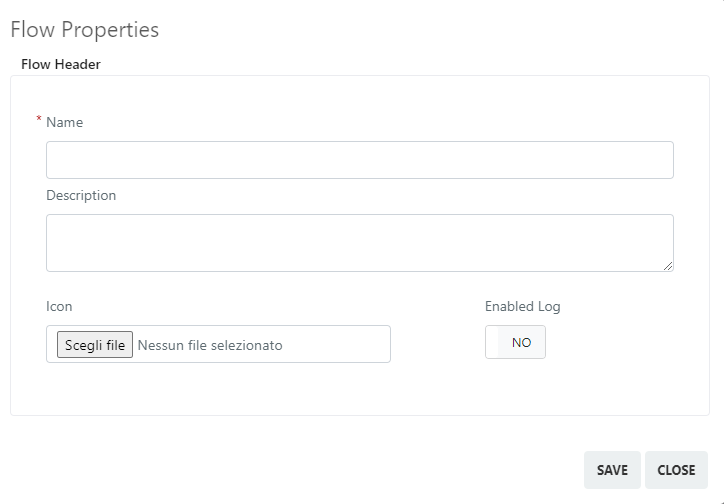Click the Flow Properties dialog title
The image size is (724, 504).
84,30
